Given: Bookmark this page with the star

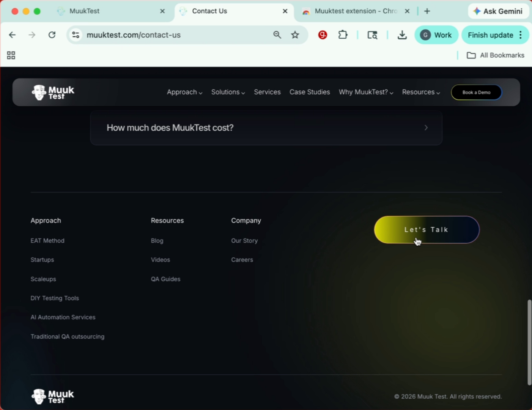Looking at the screenshot, I should click(x=295, y=35).
